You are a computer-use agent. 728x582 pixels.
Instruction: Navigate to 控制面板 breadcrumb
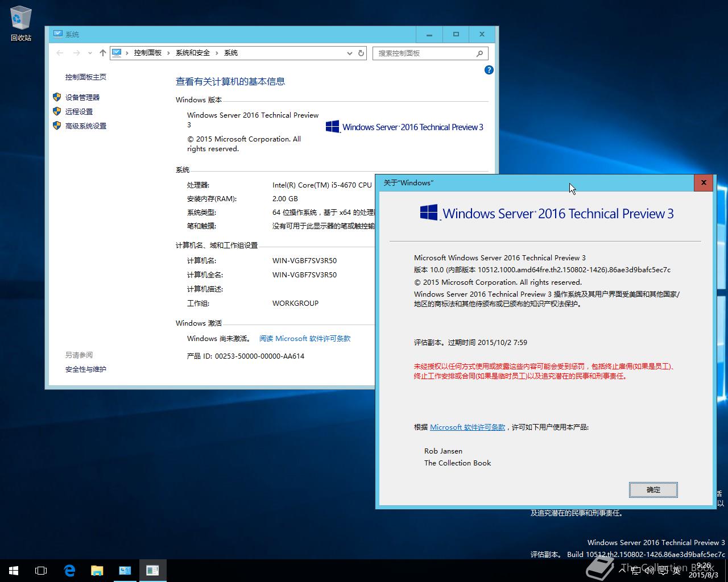148,53
